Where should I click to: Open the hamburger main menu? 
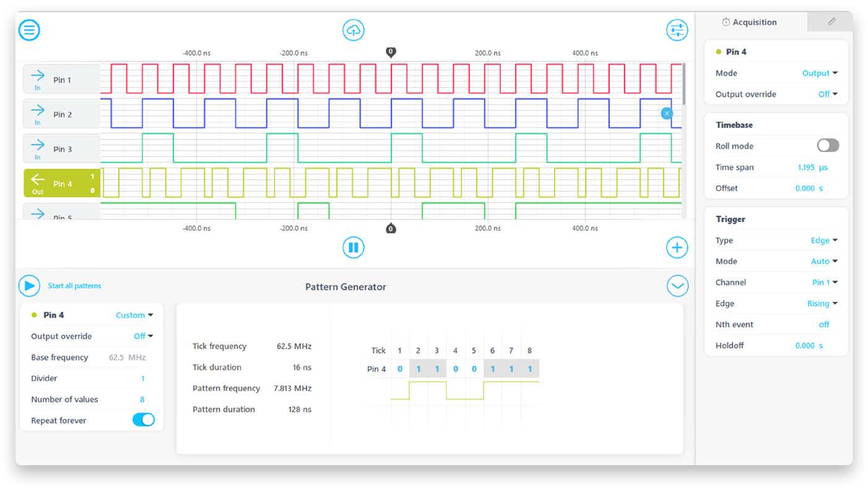[x=29, y=30]
